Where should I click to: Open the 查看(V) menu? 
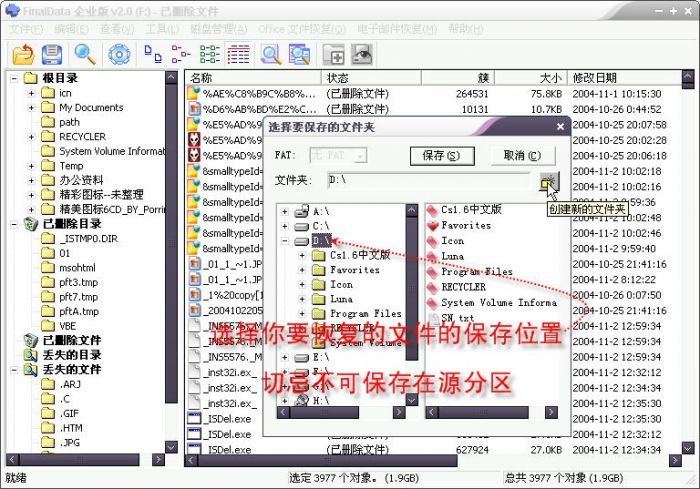pos(117,29)
